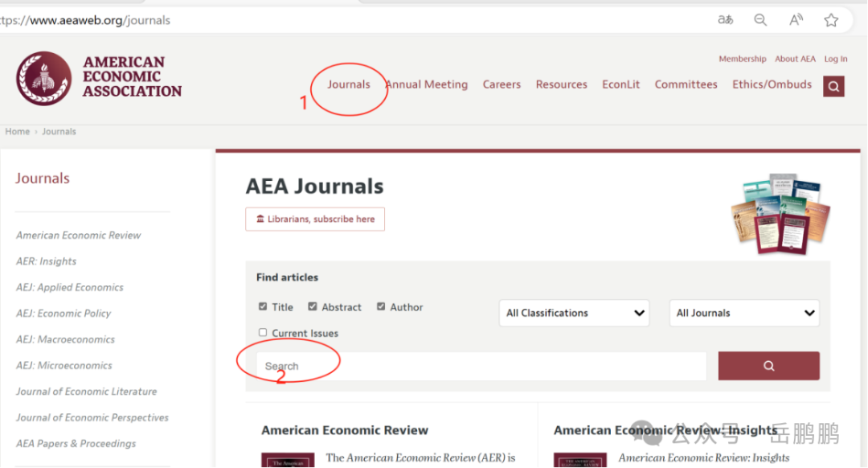Open the Ethics/Ombuds menu
868x468 pixels.
(772, 84)
